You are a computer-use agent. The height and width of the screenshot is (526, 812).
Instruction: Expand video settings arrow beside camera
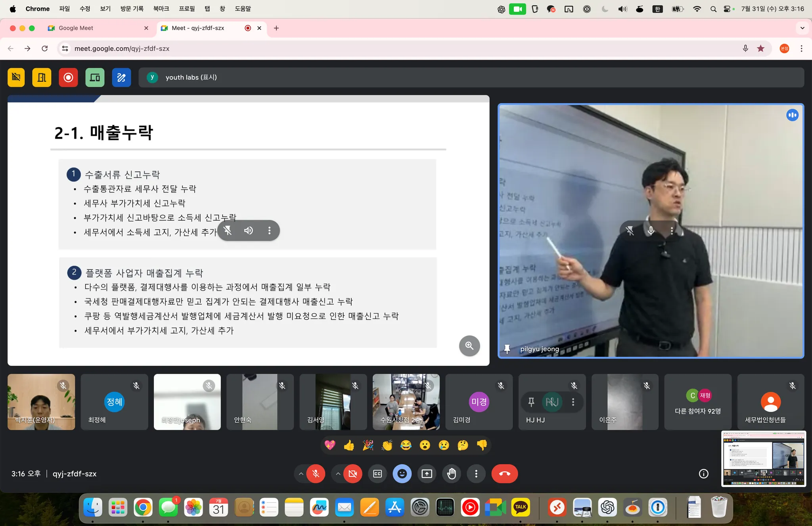click(338, 474)
